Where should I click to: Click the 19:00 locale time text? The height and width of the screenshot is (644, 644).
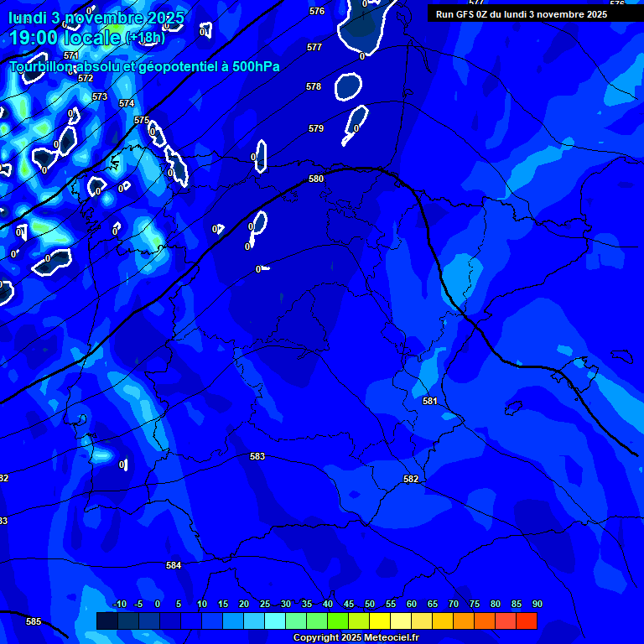coord(65,38)
